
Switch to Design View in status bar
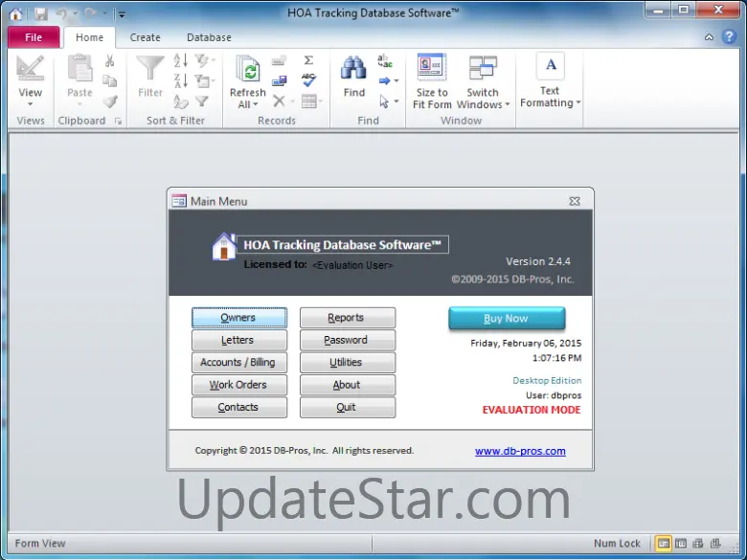[x=715, y=543]
